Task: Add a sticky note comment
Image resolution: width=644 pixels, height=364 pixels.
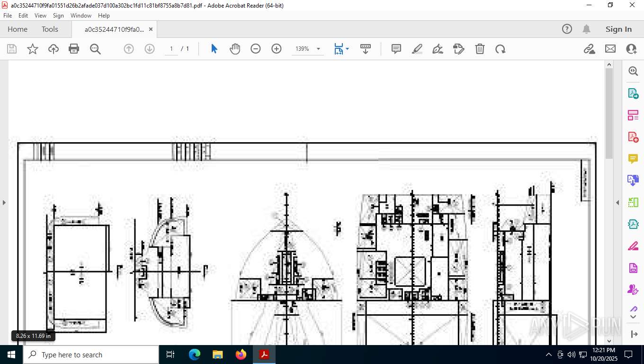Action: pos(396,49)
